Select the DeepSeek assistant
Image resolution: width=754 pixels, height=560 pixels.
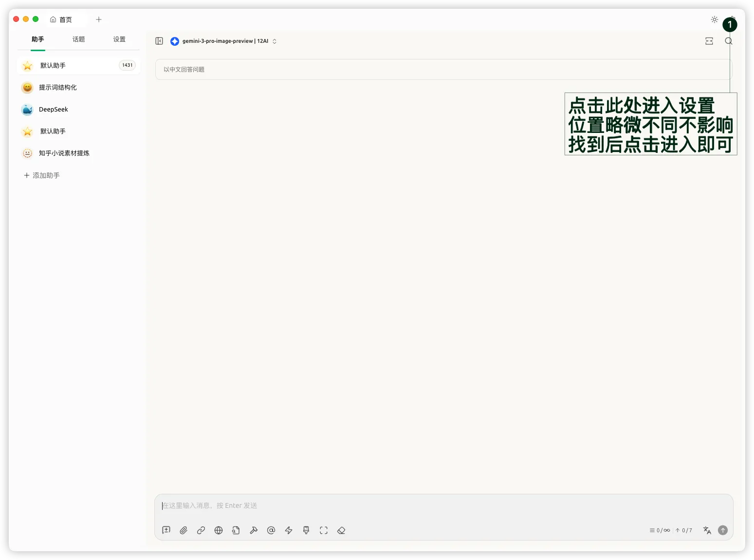pyautogui.click(x=54, y=110)
